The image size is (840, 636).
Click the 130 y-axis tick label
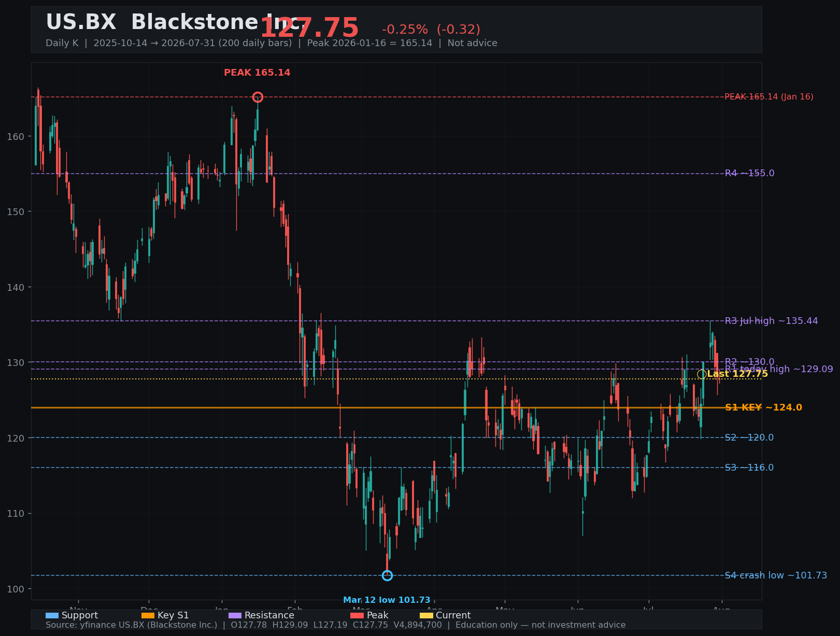[16, 362]
